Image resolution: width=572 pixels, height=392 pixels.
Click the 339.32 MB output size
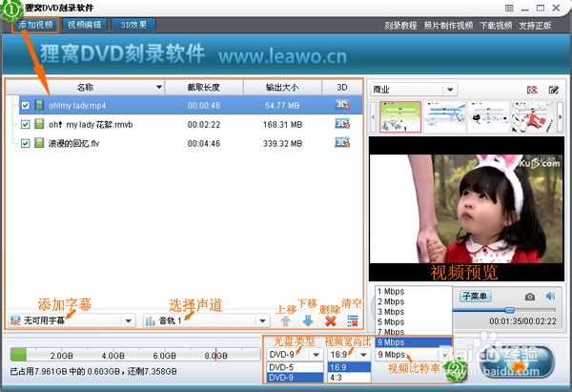(x=282, y=143)
